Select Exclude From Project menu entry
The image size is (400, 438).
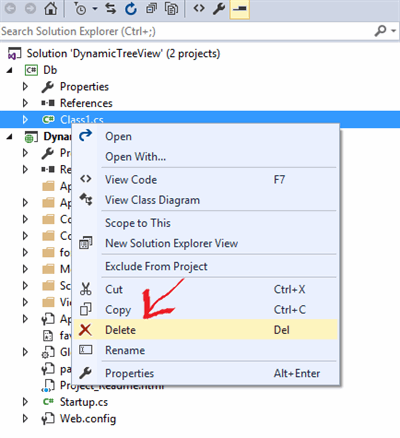156,266
